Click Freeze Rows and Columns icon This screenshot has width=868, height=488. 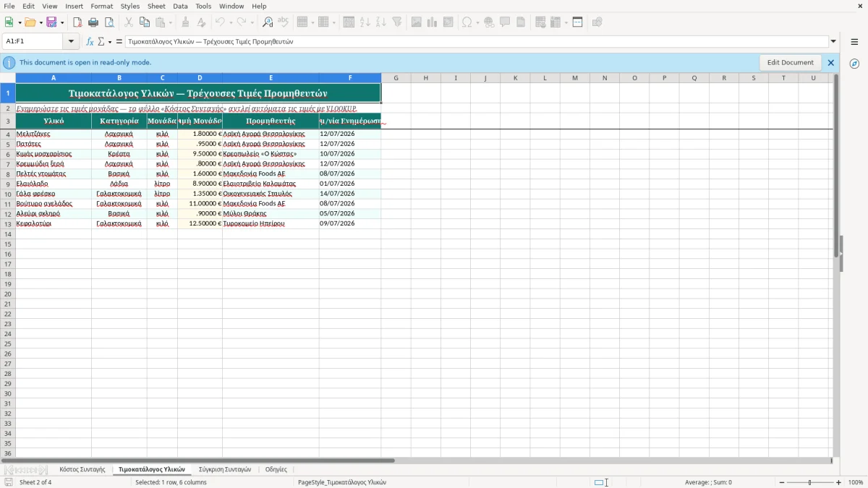577,22
